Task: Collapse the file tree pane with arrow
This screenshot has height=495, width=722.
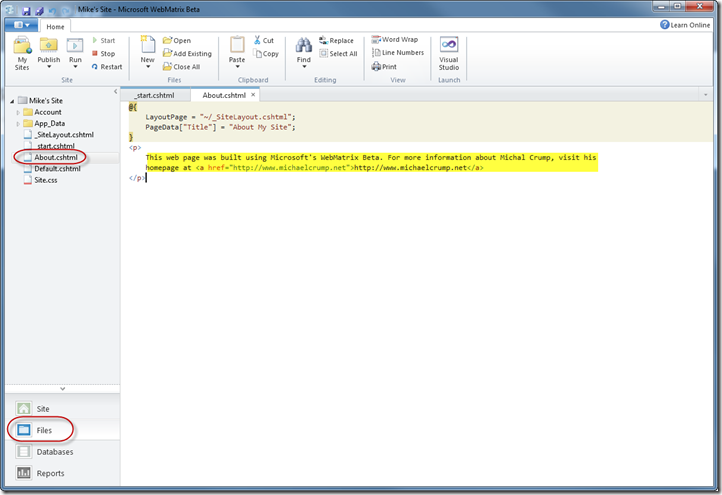Action: tap(116, 92)
